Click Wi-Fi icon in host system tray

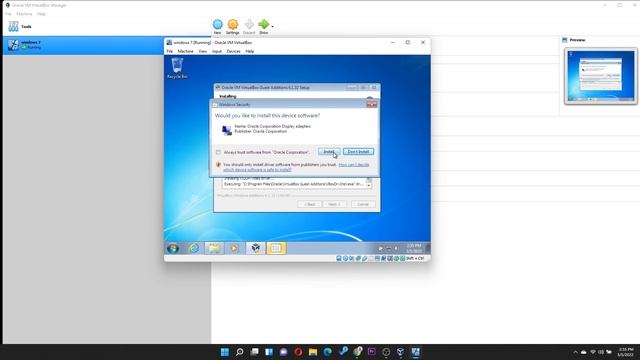click(x=593, y=352)
